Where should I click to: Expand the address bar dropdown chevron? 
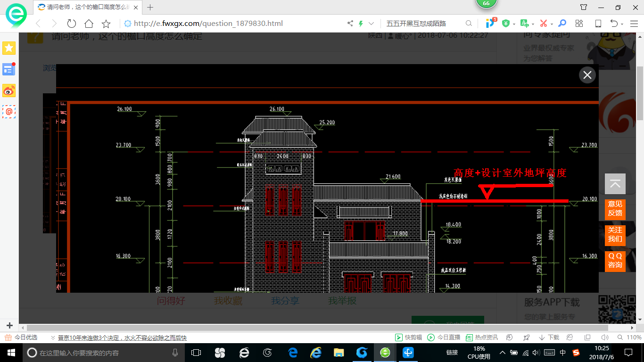372,24
